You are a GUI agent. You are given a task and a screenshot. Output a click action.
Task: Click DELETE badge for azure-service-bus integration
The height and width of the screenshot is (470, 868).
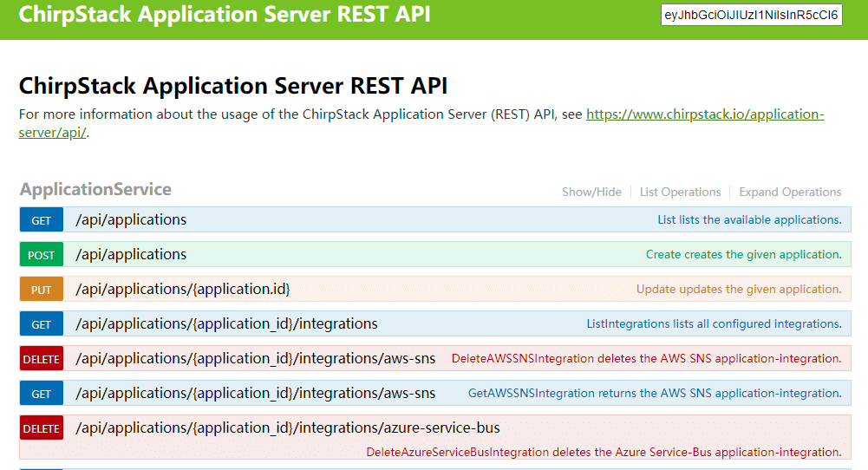(42, 428)
